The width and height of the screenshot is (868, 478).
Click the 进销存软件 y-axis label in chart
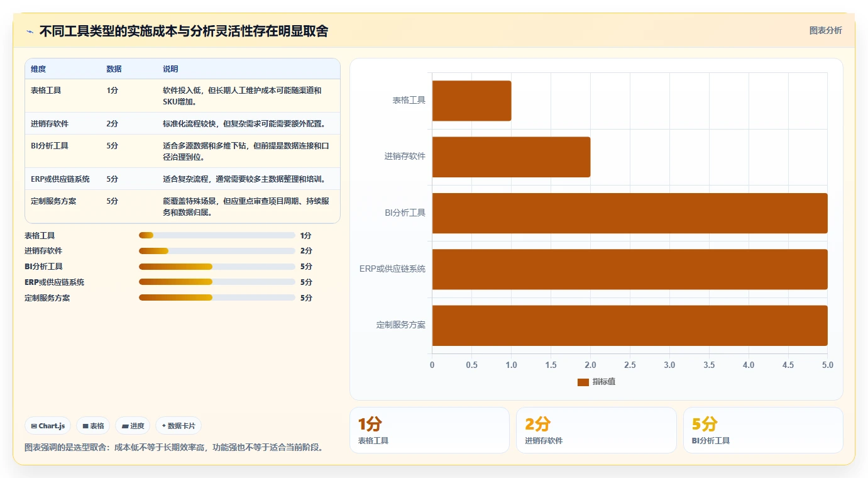coord(405,156)
